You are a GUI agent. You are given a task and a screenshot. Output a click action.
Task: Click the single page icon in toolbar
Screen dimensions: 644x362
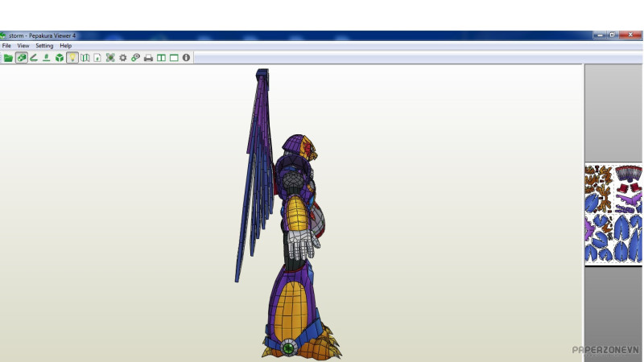pyautogui.click(x=97, y=58)
